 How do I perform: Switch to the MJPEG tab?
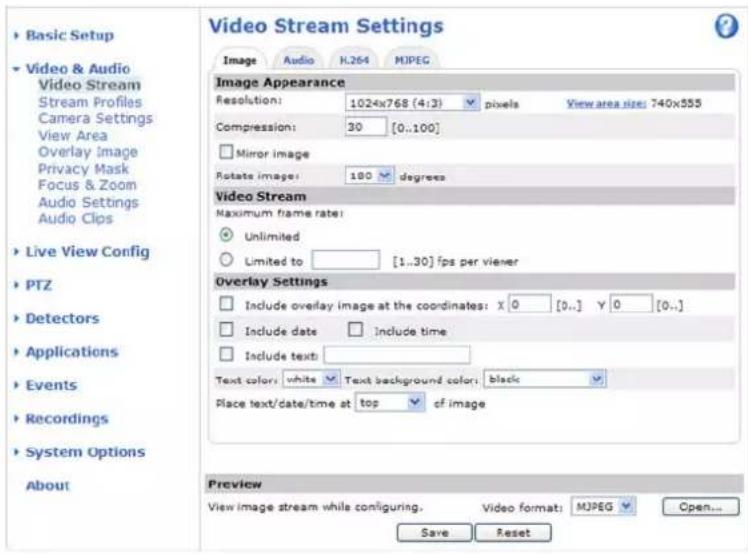pyautogui.click(x=412, y=60)
